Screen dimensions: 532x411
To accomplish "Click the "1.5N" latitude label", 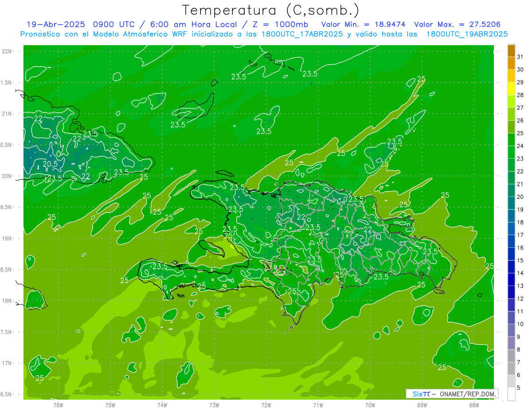I will 7,82.
